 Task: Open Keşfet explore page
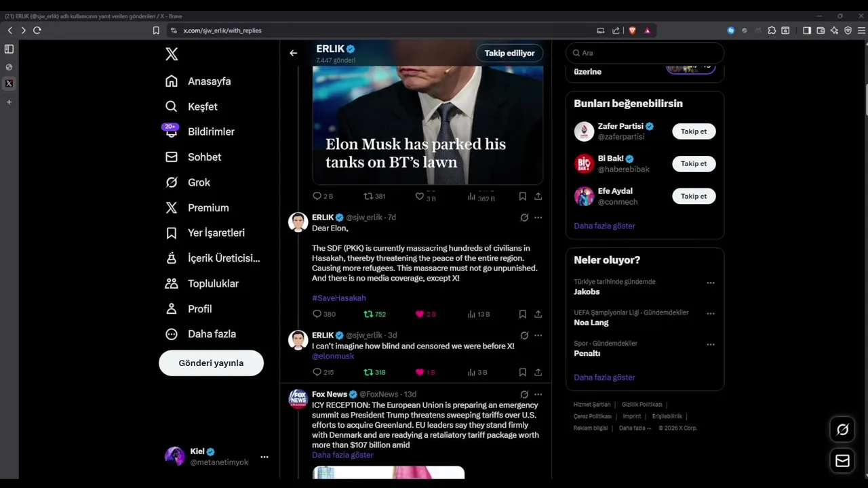click(191, 106)
